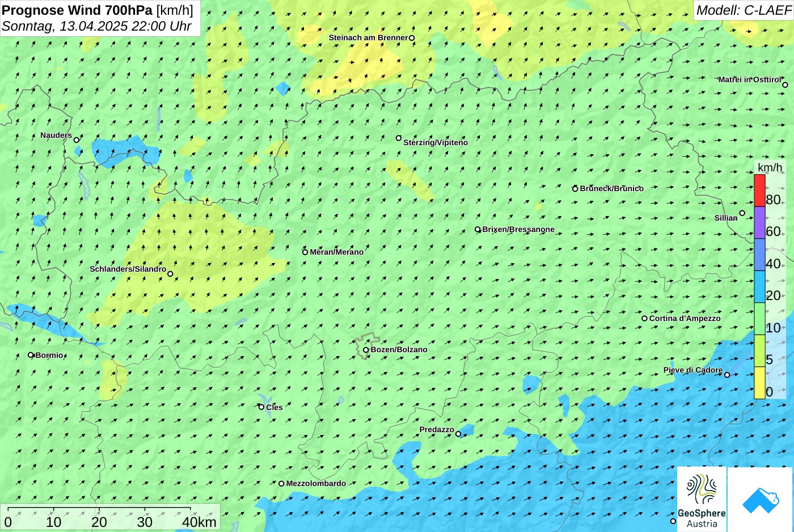Click the "Prognose Wind 700hPa [km/h]" title
The image size is (794, 532).
coord(98,10)
